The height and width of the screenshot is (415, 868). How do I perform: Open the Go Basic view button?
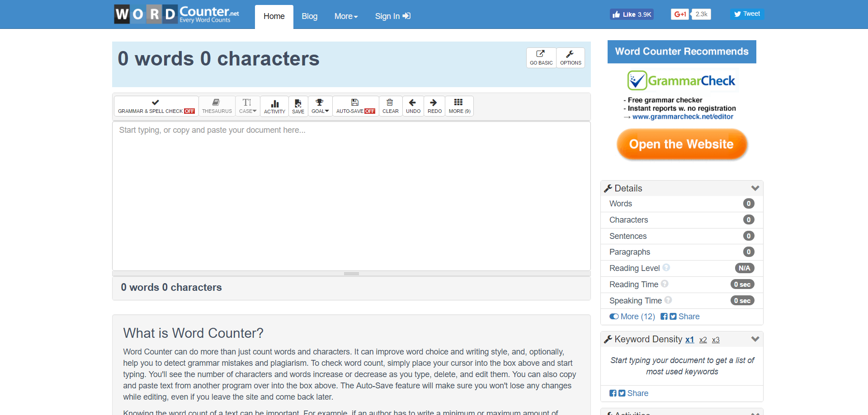pos(541,58)
